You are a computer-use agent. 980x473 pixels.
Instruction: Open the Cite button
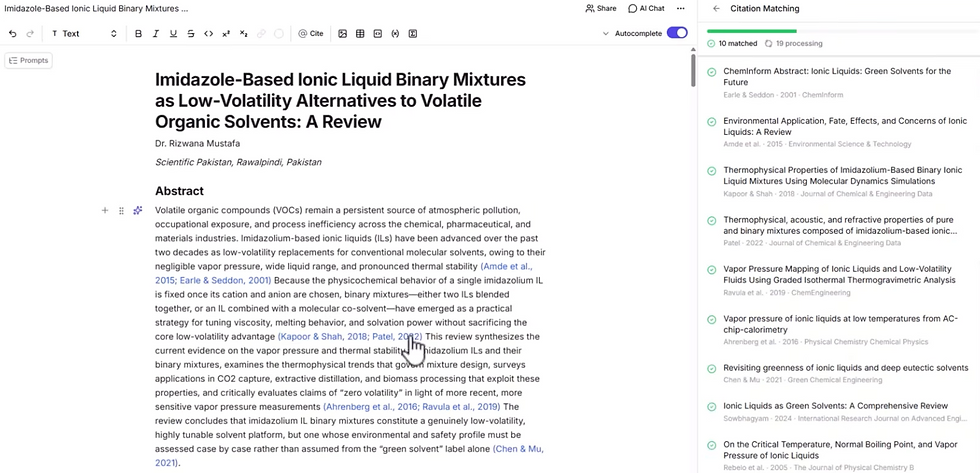311,34
